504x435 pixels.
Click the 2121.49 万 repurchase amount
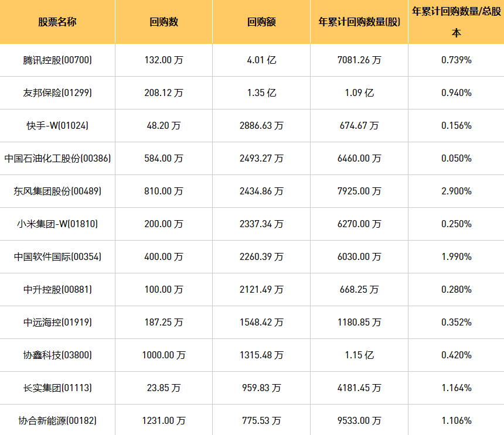pyautogui.click(x=261, y=289)
